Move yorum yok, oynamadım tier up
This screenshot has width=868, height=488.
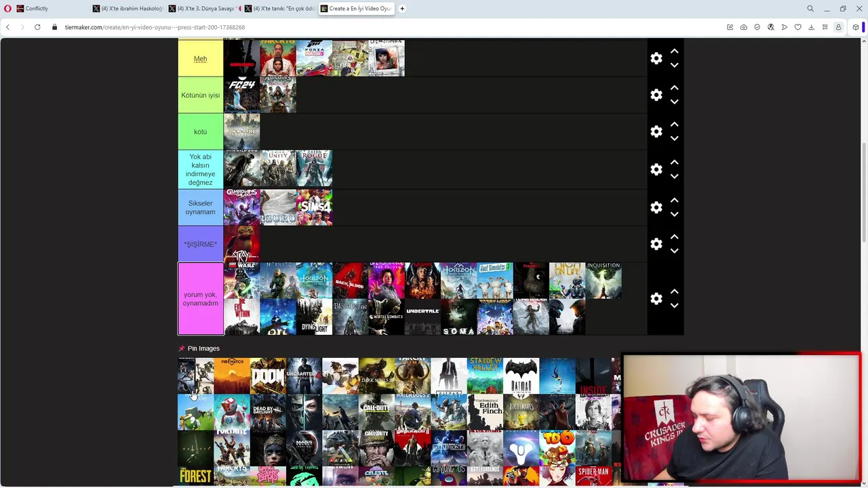point(674,292)
